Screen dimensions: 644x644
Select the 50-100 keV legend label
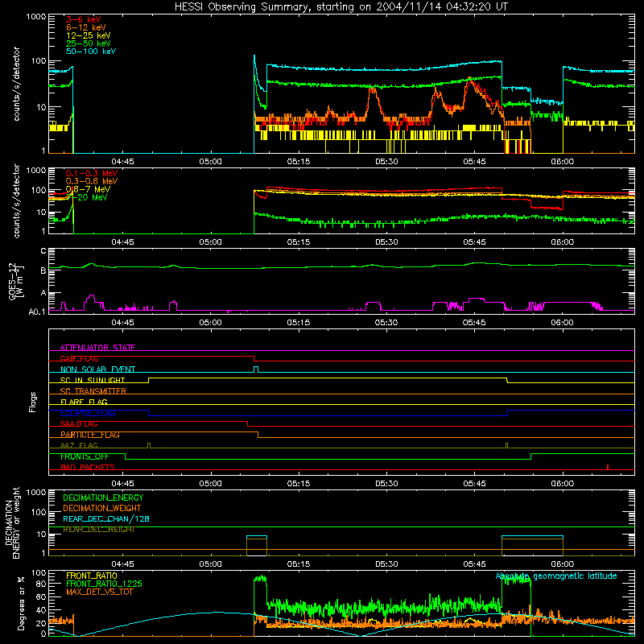[91, 52]
